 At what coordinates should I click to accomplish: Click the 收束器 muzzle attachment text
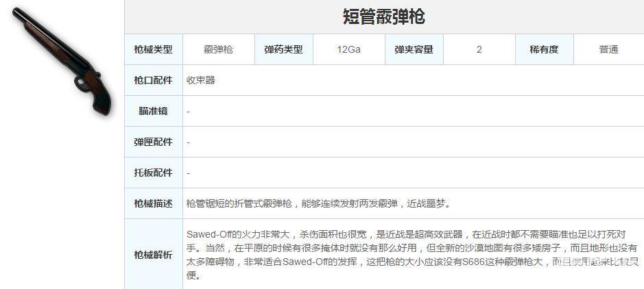pyautogui.click(x=201, y=80)
